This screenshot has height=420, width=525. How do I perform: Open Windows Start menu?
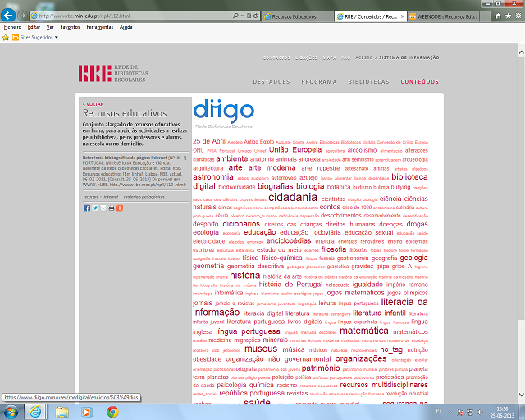(x=11, y=412)
